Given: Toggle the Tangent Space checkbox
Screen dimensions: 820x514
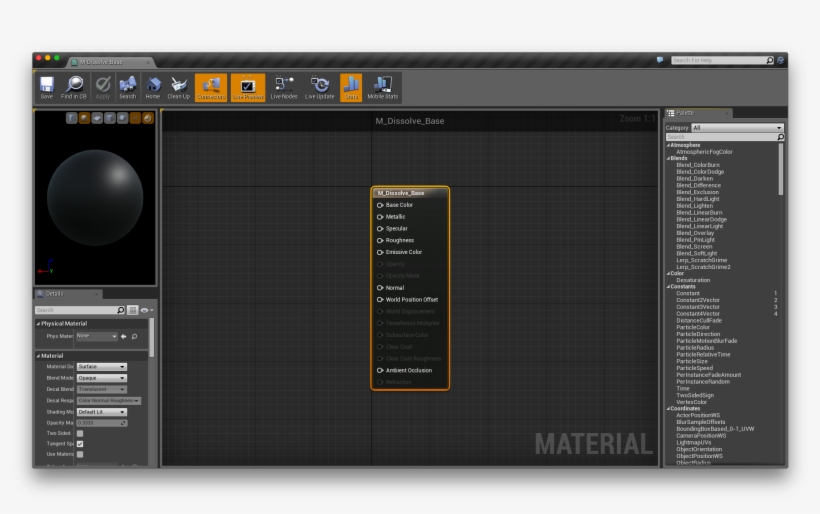Looking at the screenshot, I should [80, 444].
